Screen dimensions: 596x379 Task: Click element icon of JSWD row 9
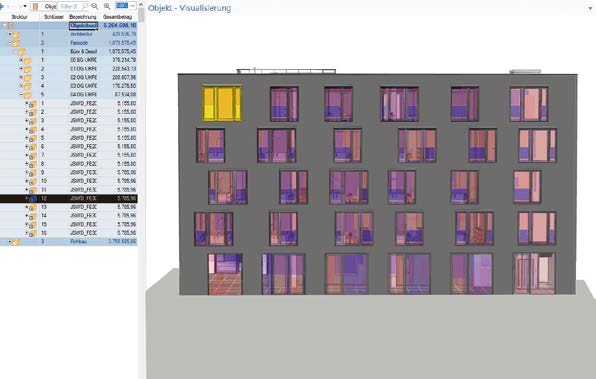coord(33,173)
